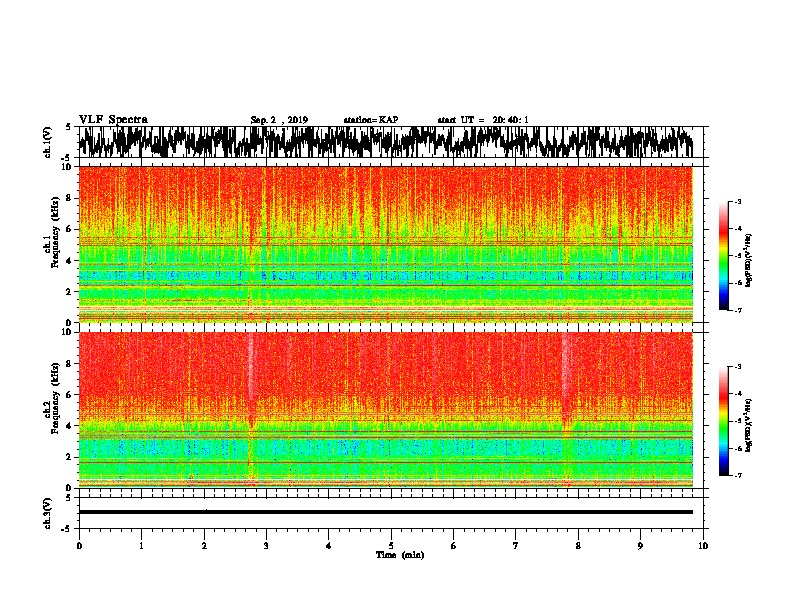
Task: Click the "6" frequency tick of ch.1 spectrogram
Action: point(71,229)
